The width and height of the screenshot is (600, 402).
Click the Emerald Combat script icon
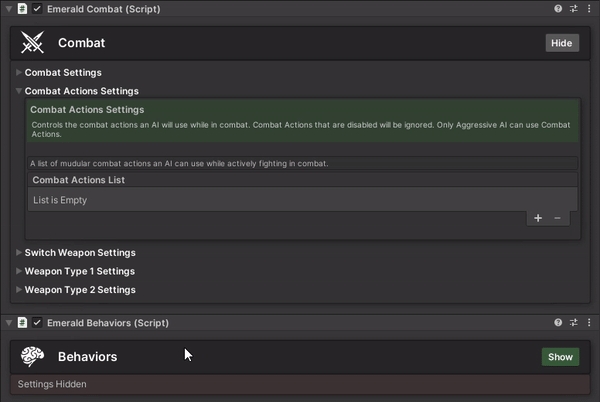[22, 8]
